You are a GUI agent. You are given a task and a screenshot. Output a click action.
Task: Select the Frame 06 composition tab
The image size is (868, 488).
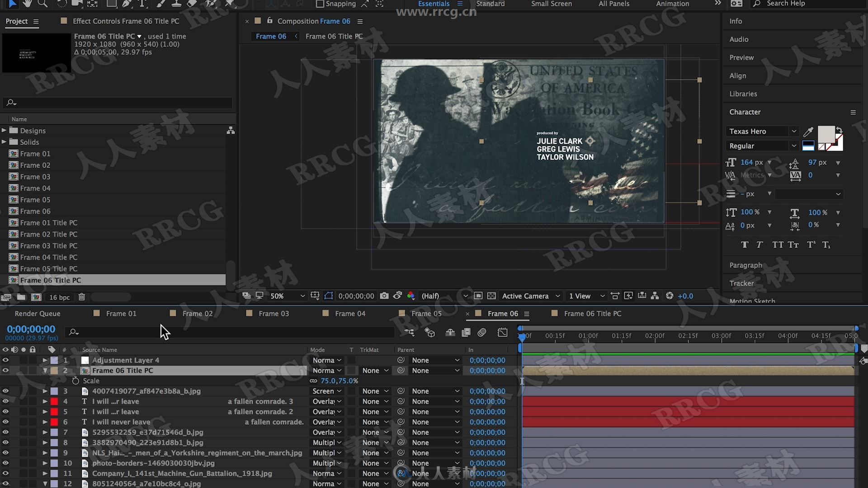tap(503, 313)
